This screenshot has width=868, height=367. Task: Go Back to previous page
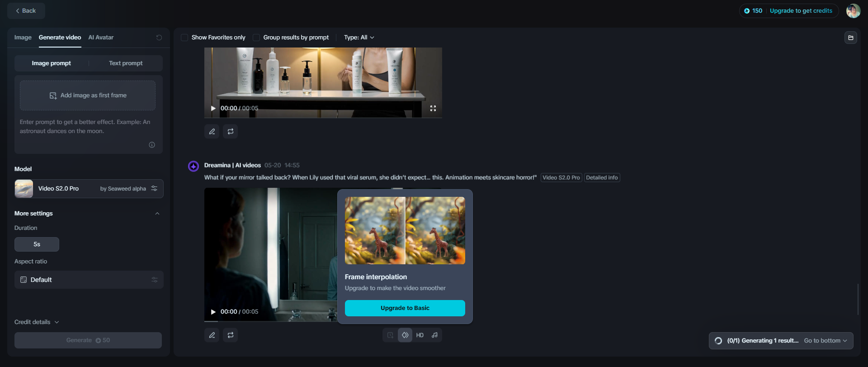[26, 11]
